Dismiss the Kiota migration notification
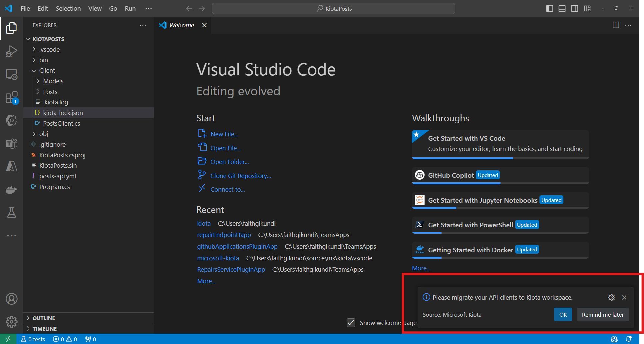This screenshot has width=644, height=344. point(624,297)
